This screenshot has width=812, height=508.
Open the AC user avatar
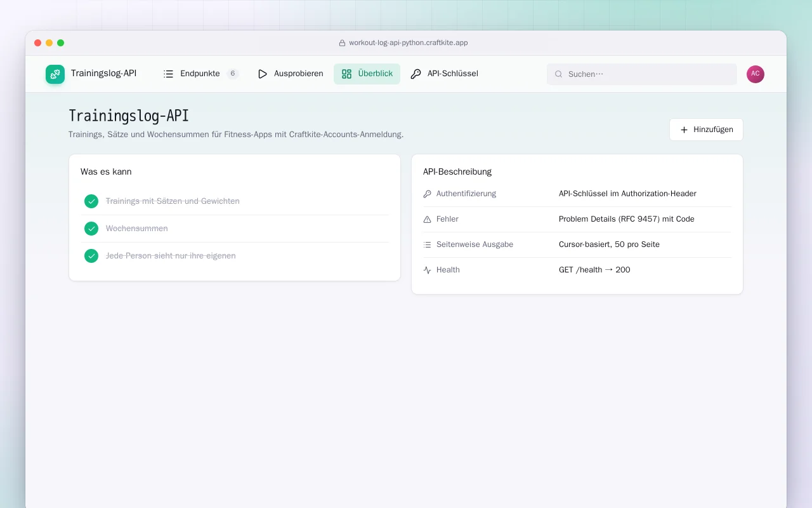pyautogui.click(x=756, y=74)
